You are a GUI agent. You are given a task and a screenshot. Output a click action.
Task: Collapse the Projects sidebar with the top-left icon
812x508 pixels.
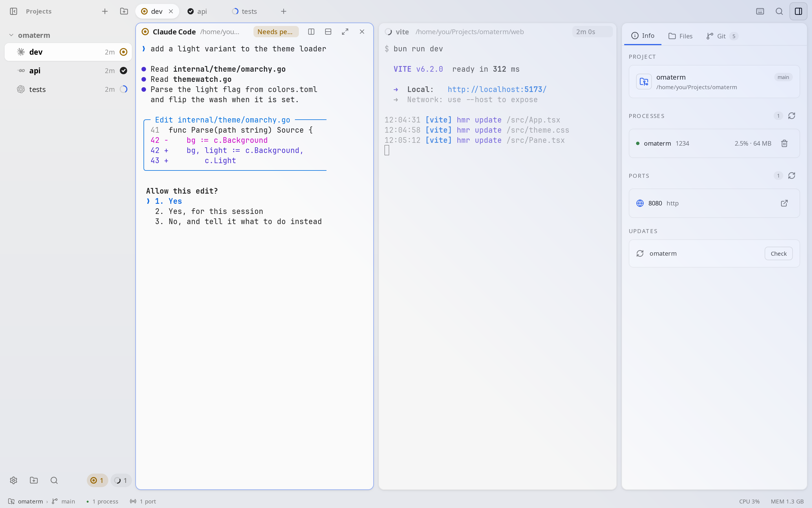coord(14,11)
